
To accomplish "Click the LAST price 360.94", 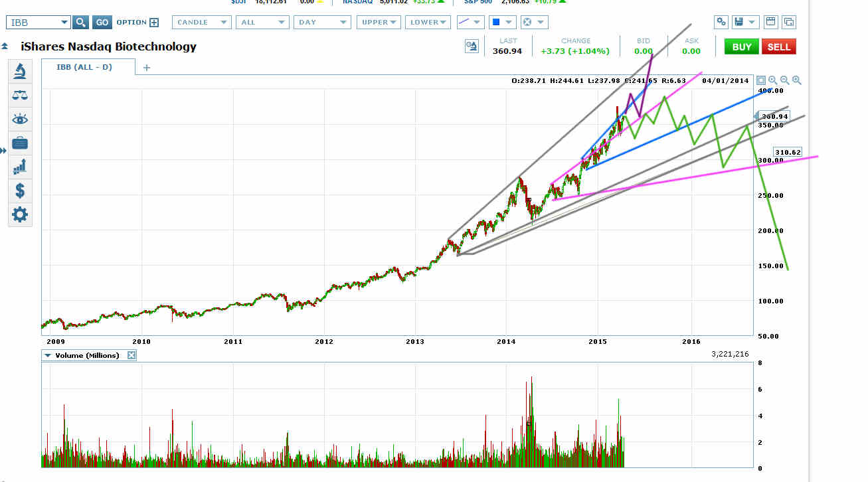I will pyautogui.click(x=507, y=51).
